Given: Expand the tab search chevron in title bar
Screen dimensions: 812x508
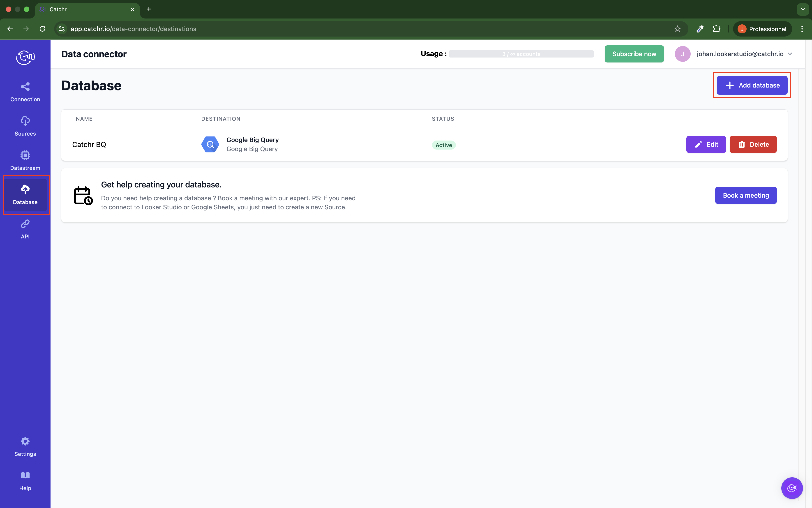Looking at the screenshot, I should [803, 9].
